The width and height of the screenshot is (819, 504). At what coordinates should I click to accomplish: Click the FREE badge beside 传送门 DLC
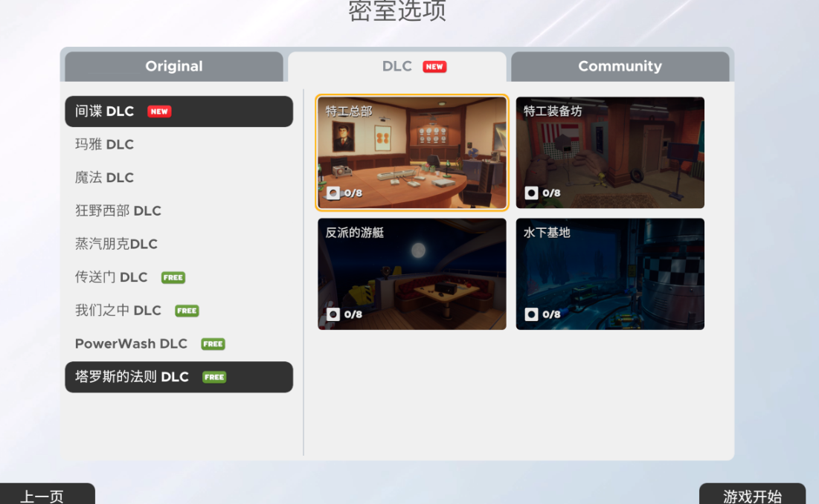[173, 277]
